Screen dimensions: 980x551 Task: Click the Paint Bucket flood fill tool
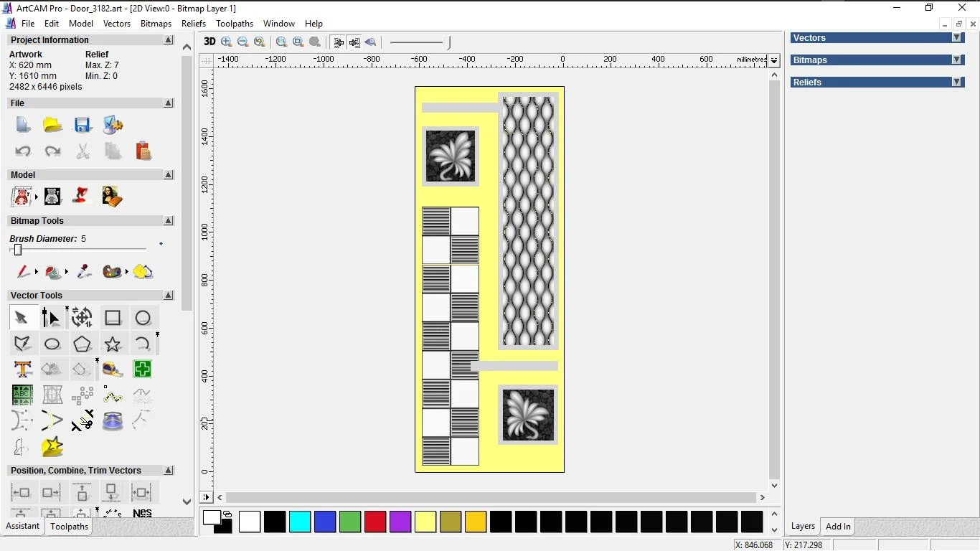pos(52,272)
